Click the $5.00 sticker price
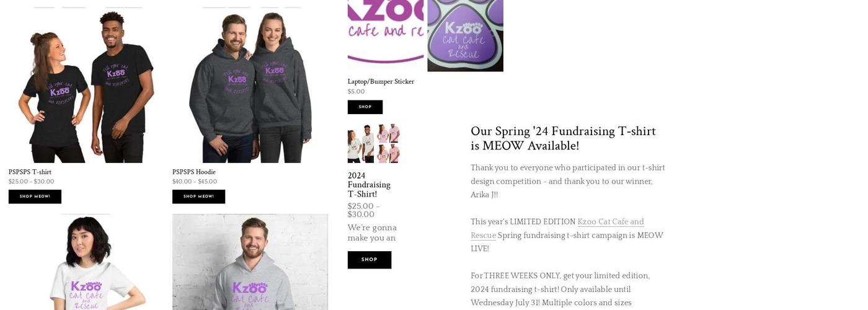 [356, 92]
